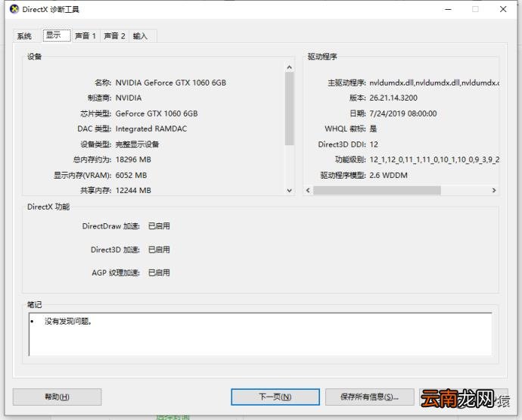Click the AGP 纹理加速 已启用 status
The image size is (522, 420).
(159, 272)
